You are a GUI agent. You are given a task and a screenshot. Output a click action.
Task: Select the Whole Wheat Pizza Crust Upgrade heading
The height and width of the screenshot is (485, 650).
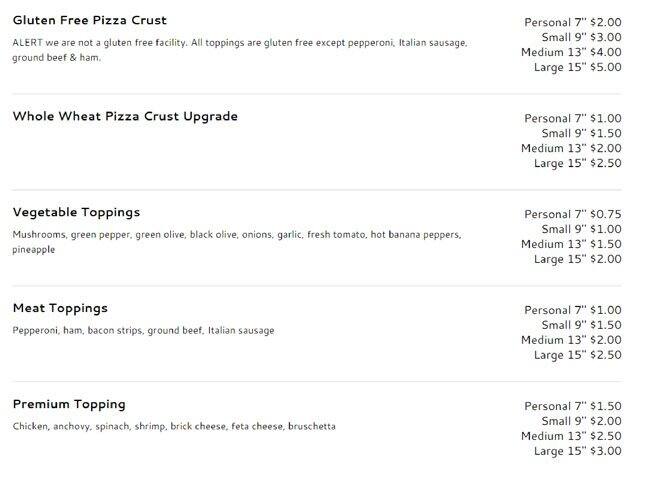[x=125, y=116]
